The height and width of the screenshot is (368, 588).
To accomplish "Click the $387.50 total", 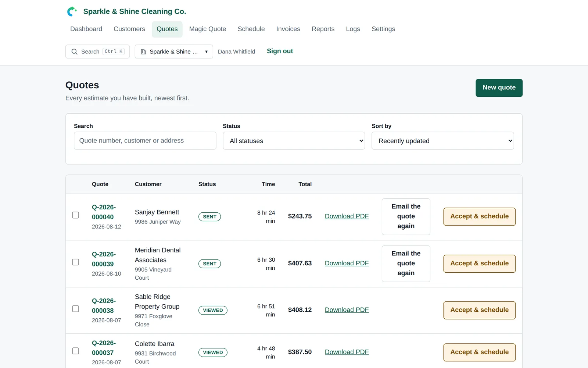I will click(x=300, y=352).
